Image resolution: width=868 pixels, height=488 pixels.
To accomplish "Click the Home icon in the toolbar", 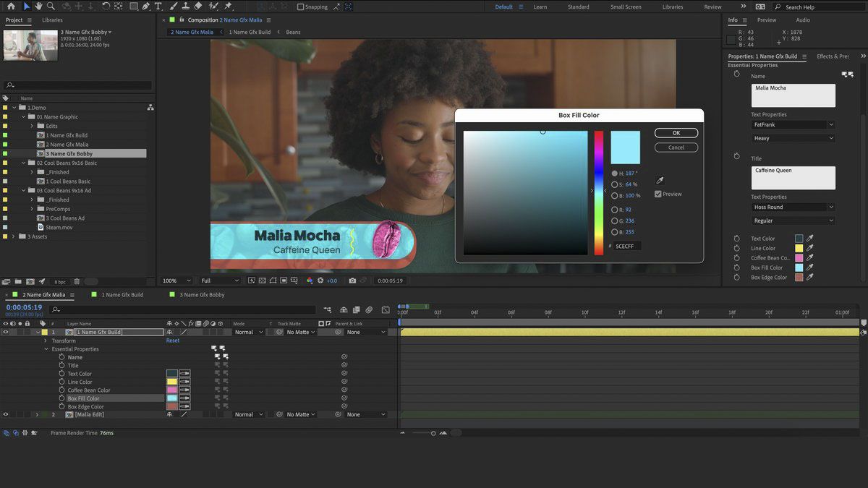I will tap(12, 7).
